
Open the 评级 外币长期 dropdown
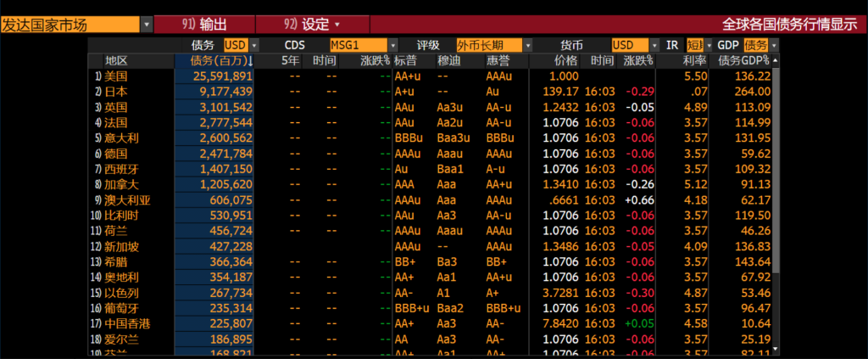pos(528,46)
